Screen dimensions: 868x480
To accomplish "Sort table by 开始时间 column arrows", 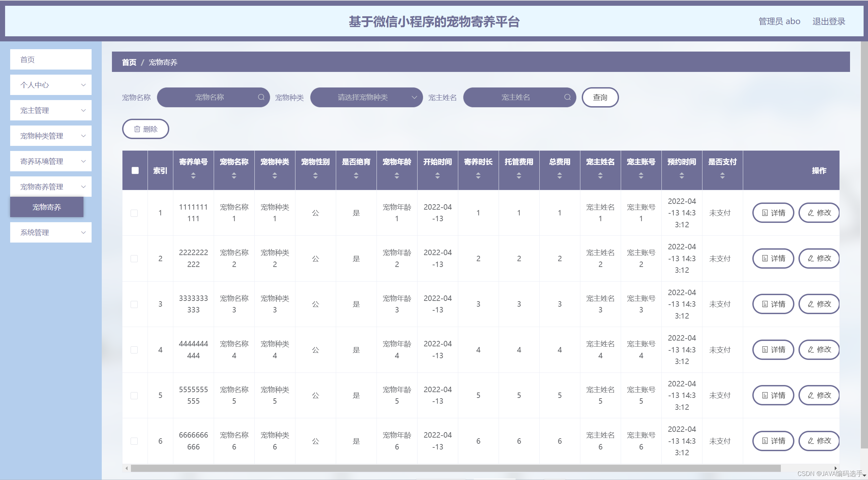I will [438, 176].
